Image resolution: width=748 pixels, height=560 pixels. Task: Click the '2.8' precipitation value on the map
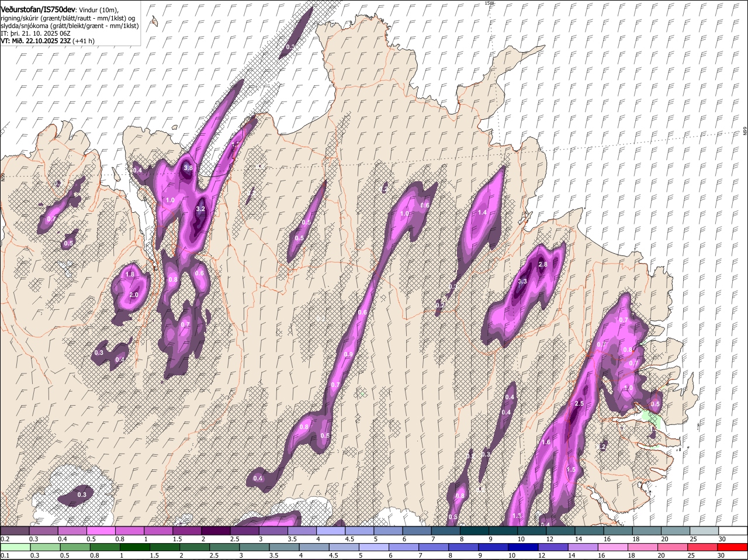click(x=542, y=264)
